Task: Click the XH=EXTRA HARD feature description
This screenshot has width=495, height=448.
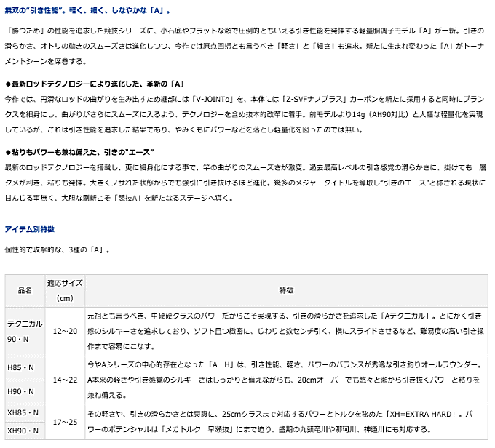Action: [x=286, y=422]
